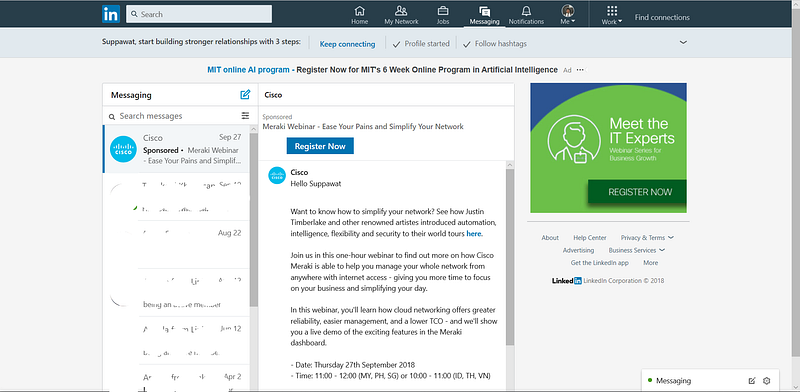Click the Follow hashtags step

[x=494, y=44]
